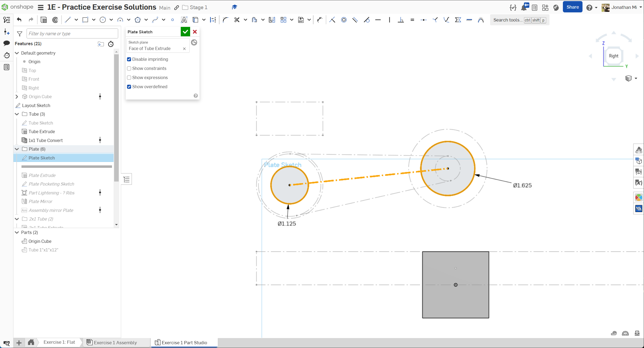Expand the Origin Cube tree item
644x348 pixels.
[x=17, y=97]
